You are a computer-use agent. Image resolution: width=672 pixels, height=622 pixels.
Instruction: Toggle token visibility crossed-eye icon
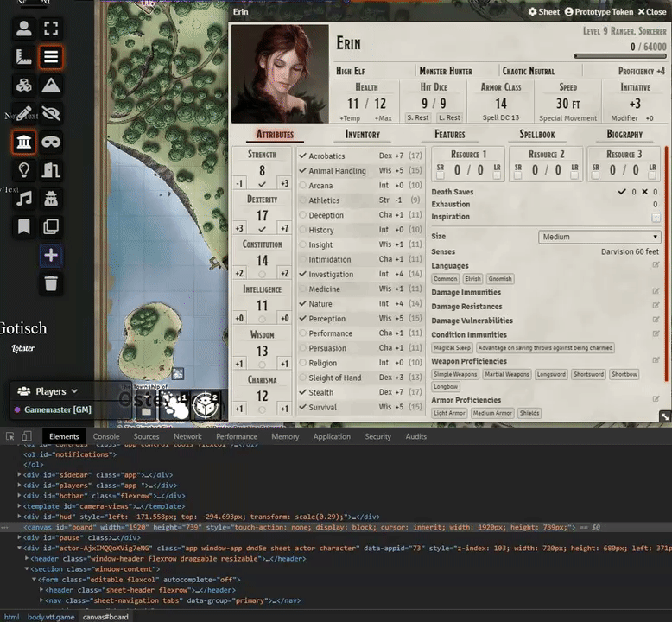[x=51, y=113]
